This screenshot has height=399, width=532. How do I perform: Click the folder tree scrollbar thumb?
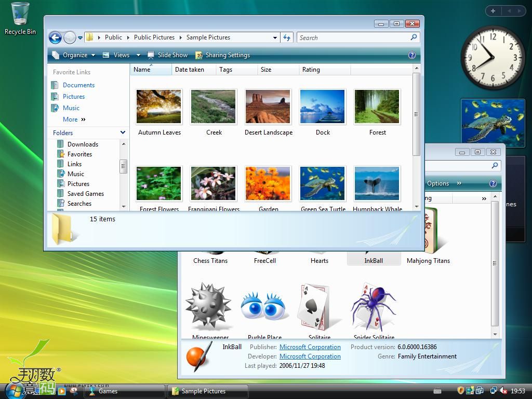123,166
